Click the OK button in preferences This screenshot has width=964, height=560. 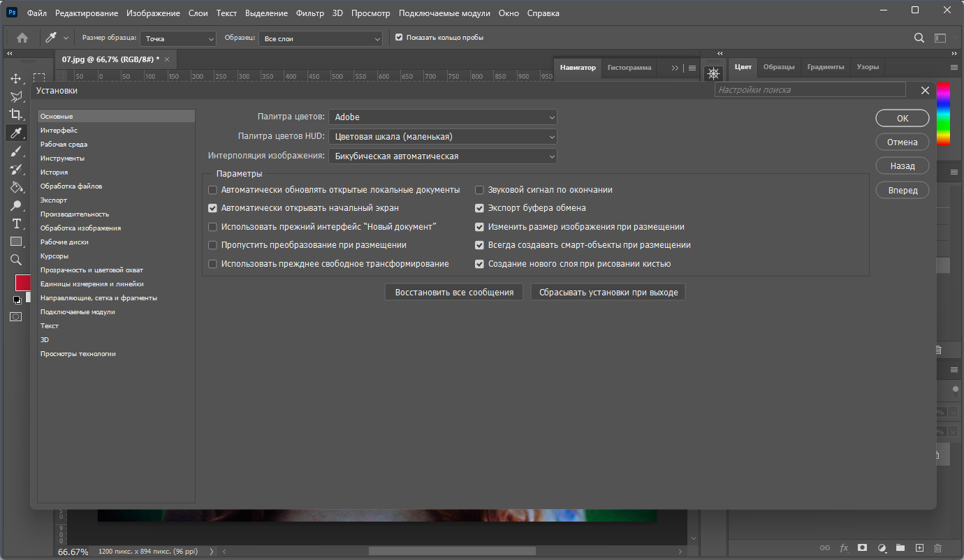pyautogui.click(x=903, y=118)
